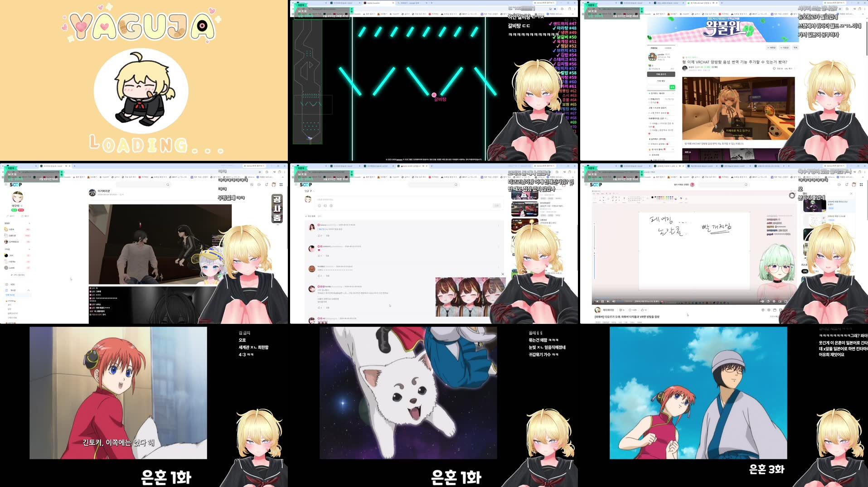Click the VOD entry in the channel sidebar

12,284
